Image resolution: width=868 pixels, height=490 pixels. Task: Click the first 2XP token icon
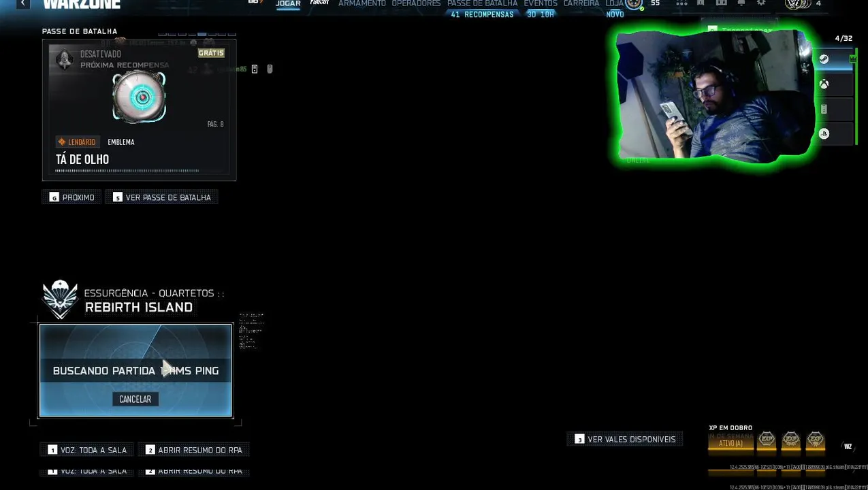tap(767, 440)
